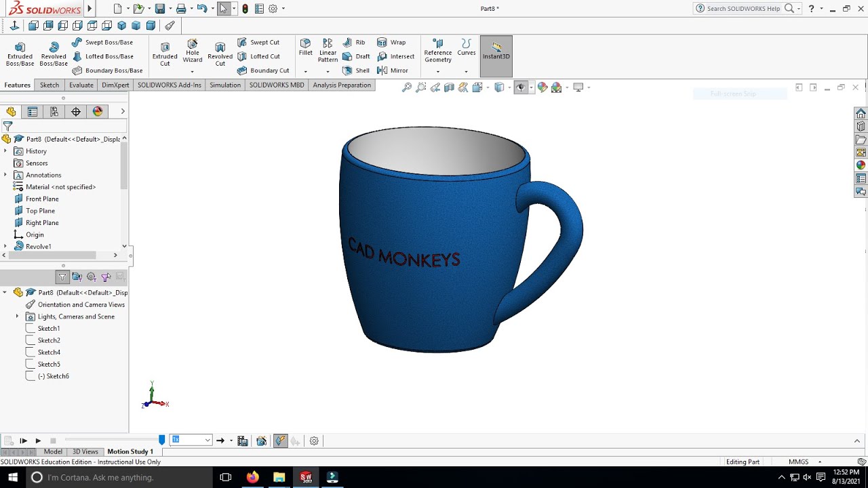The height and width of the screenshot is (488, 868).
Task: Click the Undo arrow icon
Action: 201,9
